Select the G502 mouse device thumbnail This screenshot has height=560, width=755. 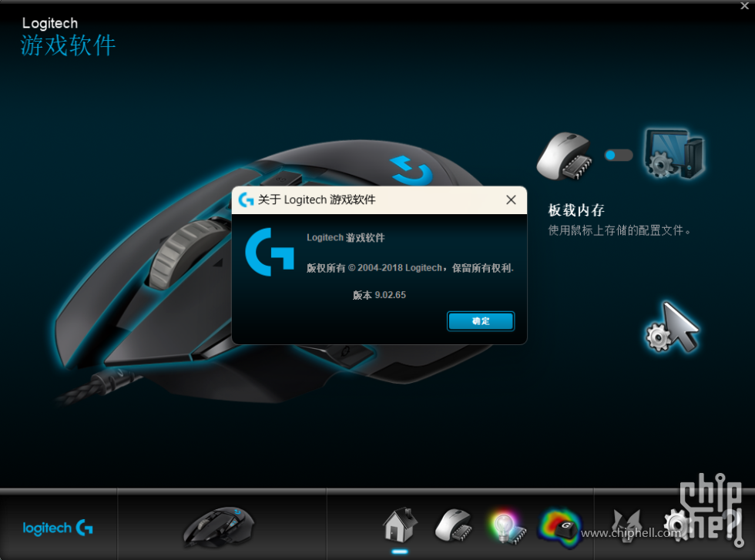pos(219,526)
